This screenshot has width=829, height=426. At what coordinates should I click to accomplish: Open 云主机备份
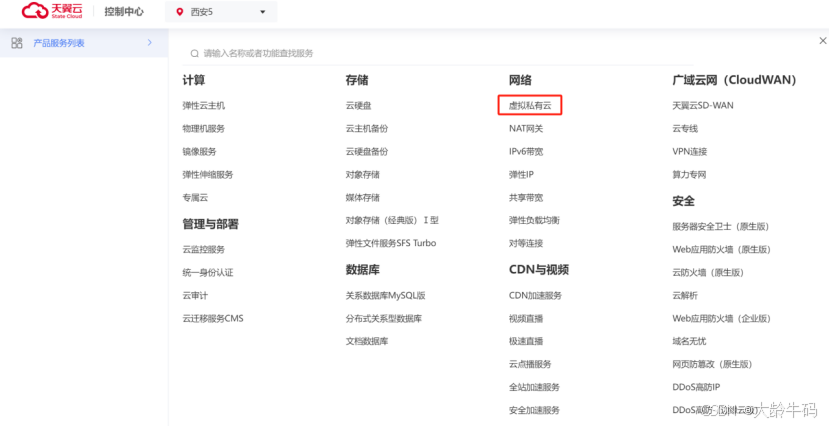tap(367, 128)
